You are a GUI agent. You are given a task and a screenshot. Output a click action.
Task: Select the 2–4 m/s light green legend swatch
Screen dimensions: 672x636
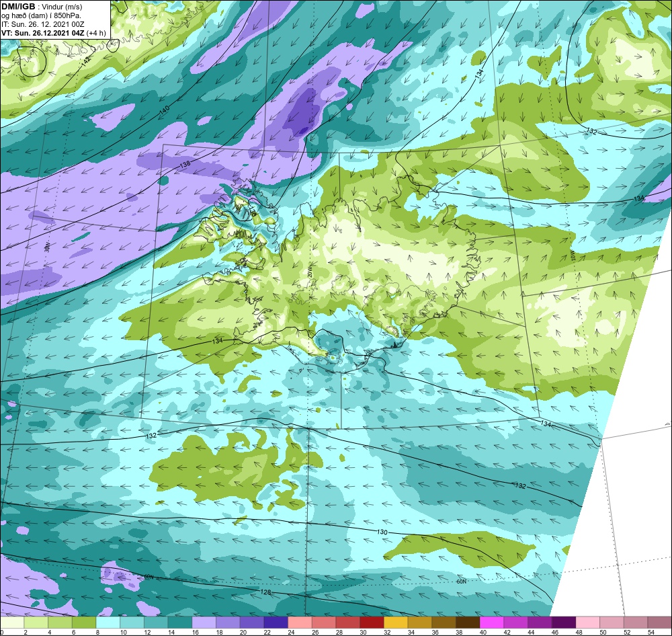[36, 623]
